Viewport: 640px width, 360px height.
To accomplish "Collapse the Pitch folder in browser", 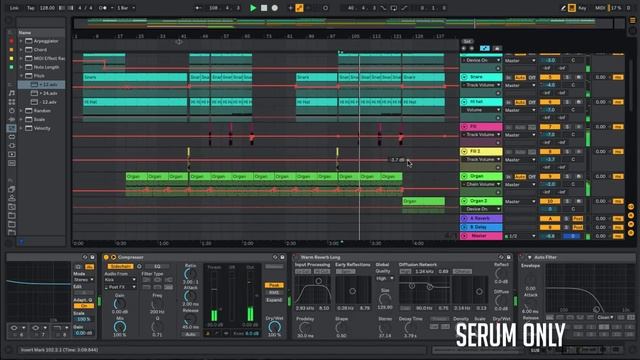I will [21, 76].
